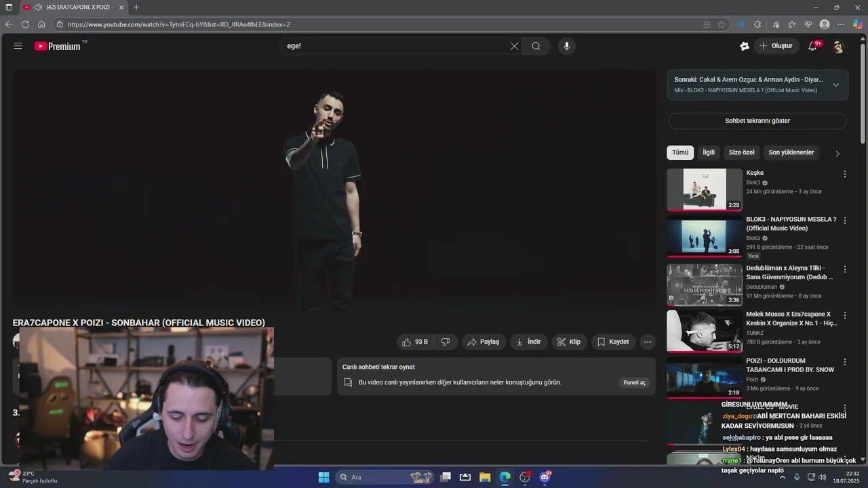868x488 pixels.
Task: Open options menu for Keşke video
Action: click(845, 174)
